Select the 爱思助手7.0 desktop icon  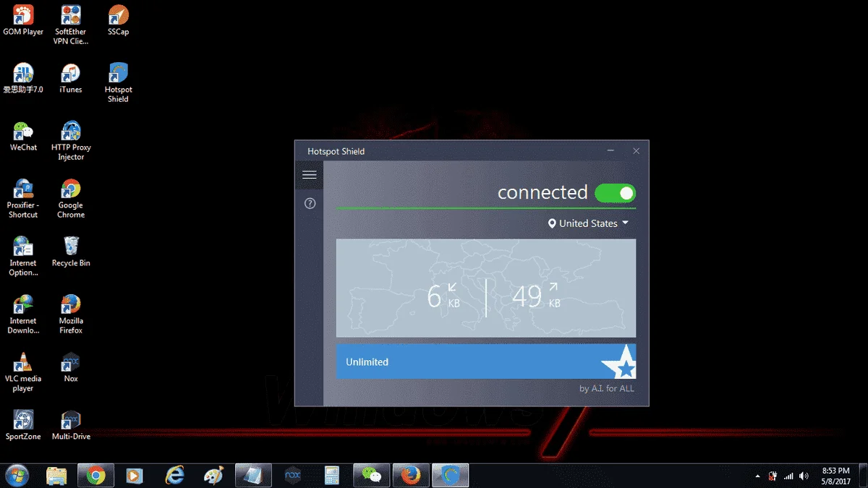coord(23,78)
